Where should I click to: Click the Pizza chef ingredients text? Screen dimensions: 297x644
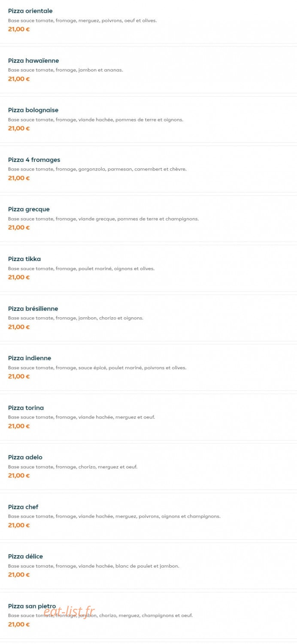point(114,516)
